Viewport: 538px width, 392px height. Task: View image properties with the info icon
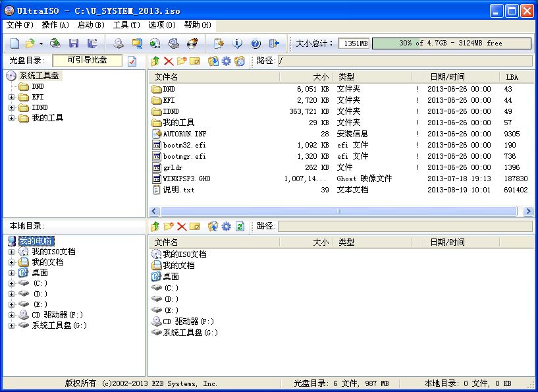click(x=238, y=43)
